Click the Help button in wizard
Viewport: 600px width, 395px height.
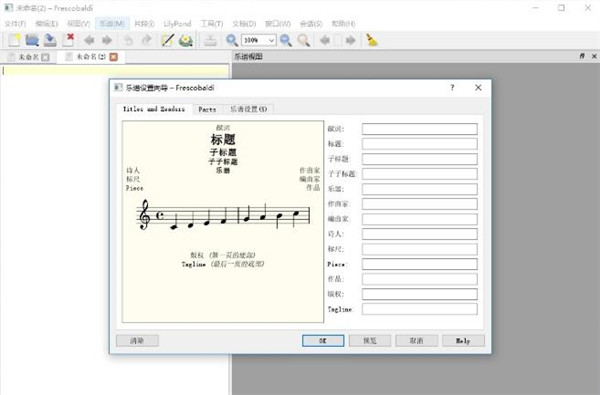463,341
